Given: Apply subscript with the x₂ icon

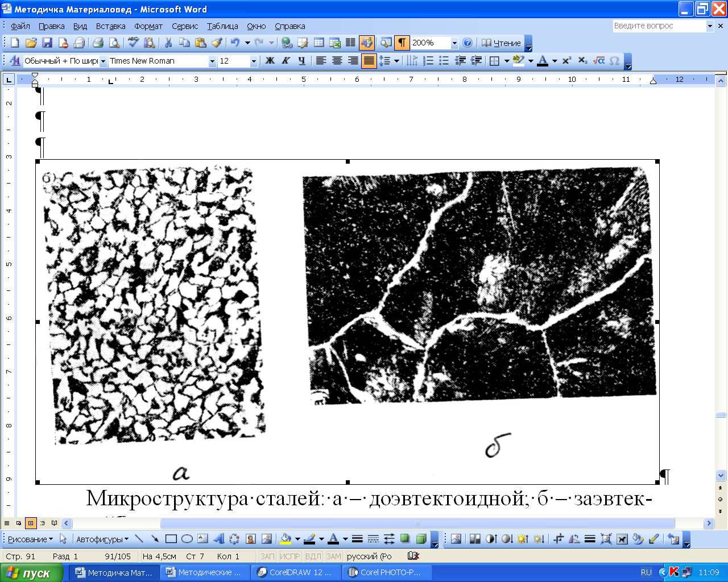Looking at the screenshot, I should pyautogui.click(x=582, y=61).
